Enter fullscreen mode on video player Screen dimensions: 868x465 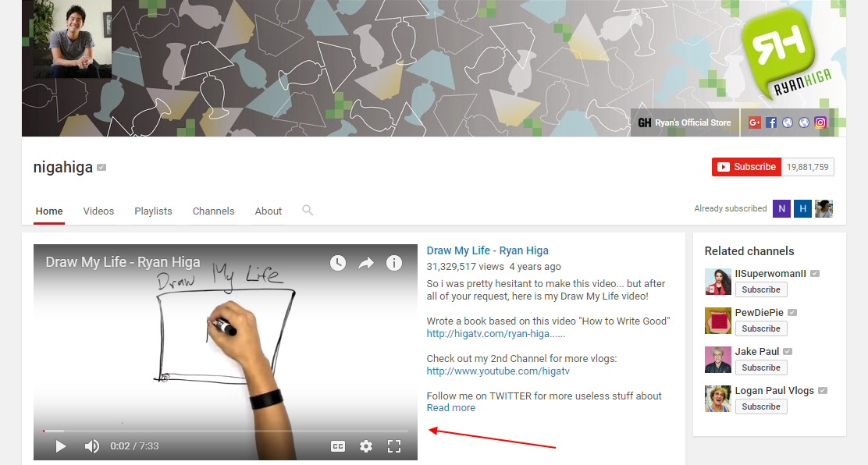(x=394, y=446)
